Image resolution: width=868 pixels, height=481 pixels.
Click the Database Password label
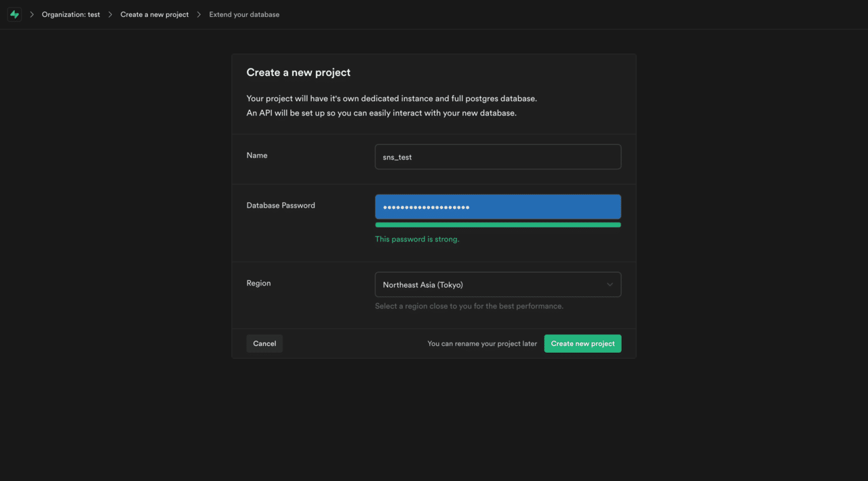click(x=281, y=206)
